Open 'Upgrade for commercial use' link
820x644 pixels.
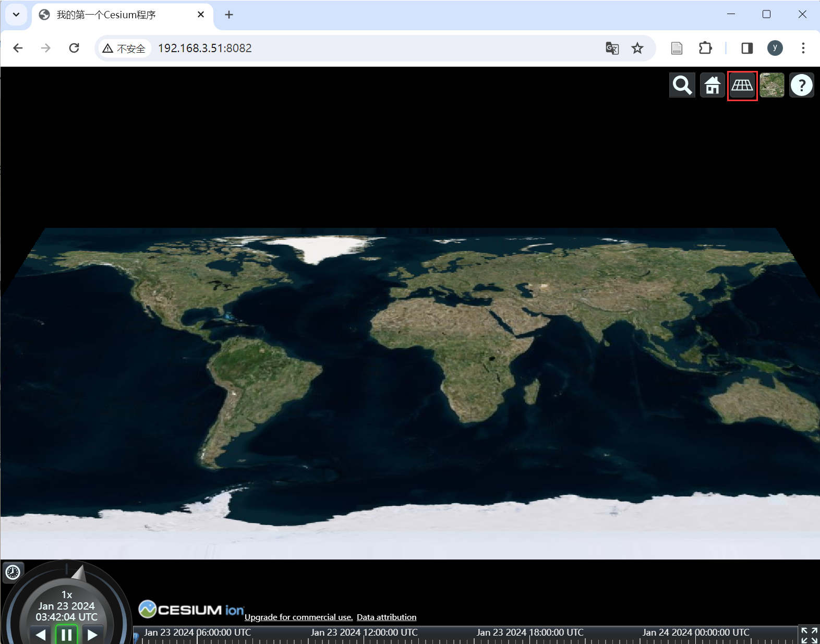point(298,617)
